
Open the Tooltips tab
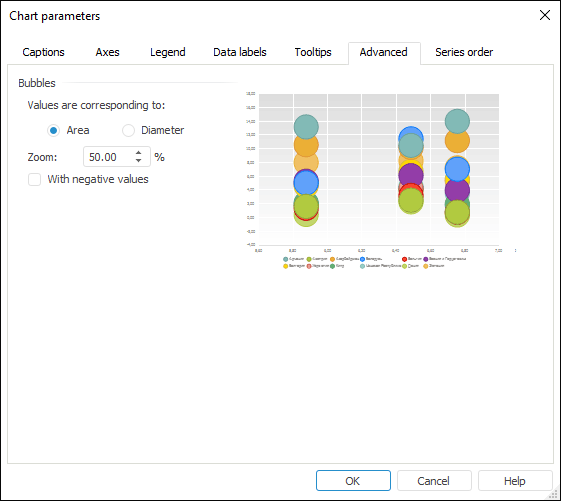(313, 52)
